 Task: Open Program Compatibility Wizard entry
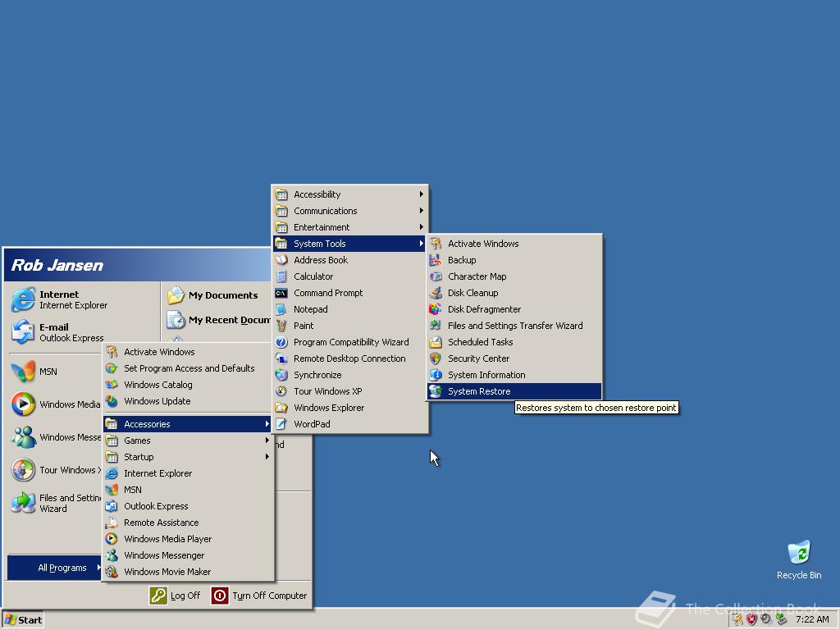(x=349, y=342)
